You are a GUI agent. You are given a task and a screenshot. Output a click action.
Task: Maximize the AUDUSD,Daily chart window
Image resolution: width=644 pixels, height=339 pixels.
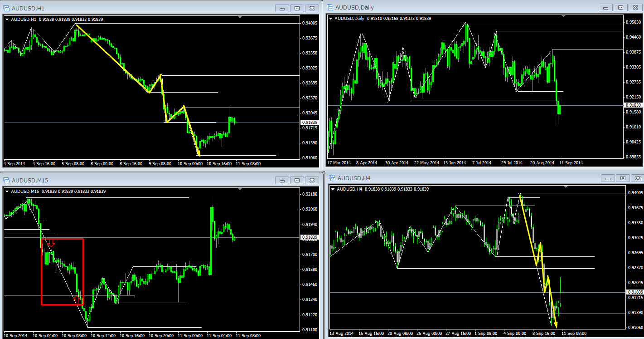pos(620,8)
